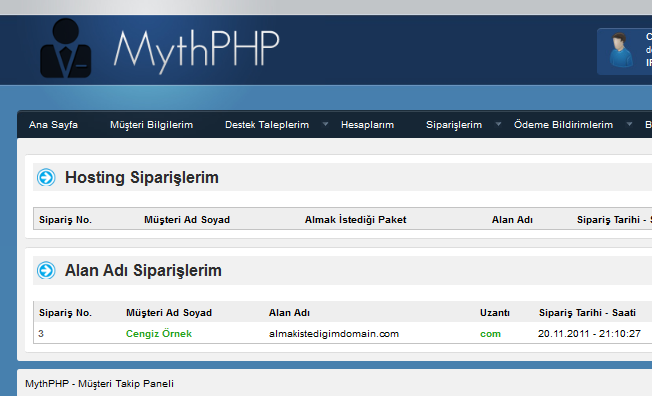
Task: Click Sipariş No. header in domain table
Action: [65, 313]
